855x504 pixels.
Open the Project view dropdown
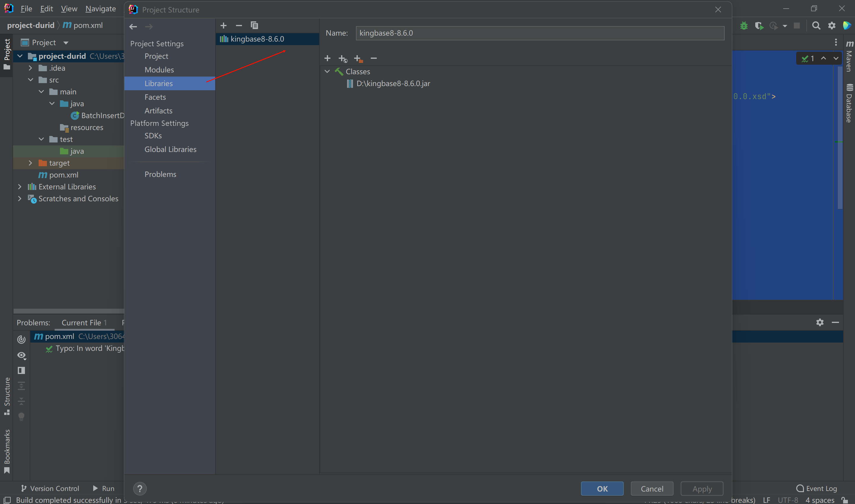[x=66, y=43]
